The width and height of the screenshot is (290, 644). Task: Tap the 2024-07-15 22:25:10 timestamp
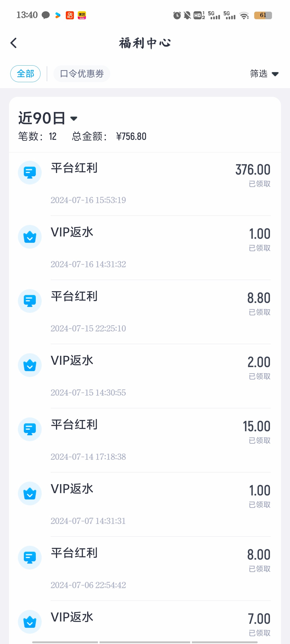[88, 328]
